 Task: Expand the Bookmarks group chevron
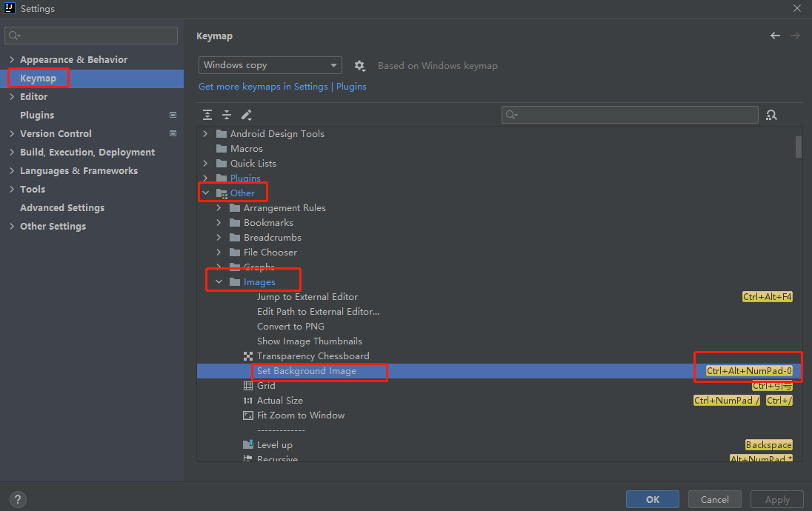tap(219, 223)
